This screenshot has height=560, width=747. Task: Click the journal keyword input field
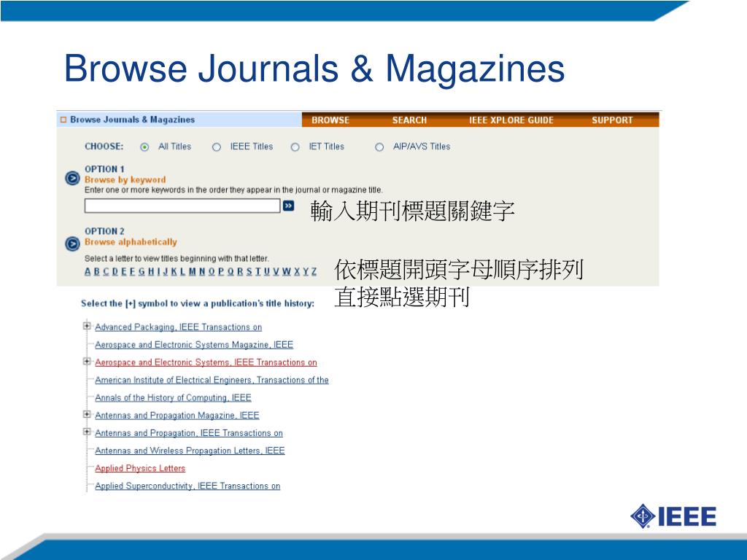click(x=182, y=206)
